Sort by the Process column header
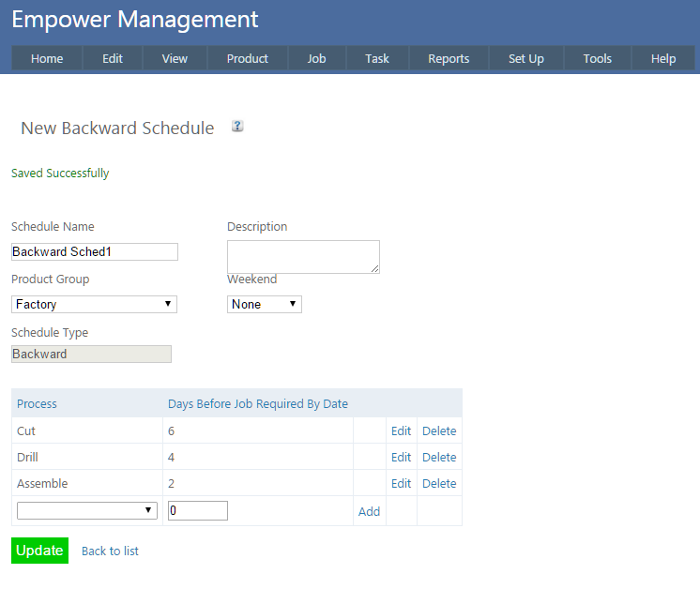The width and height of the screenshot is (700, 589). click(x=37, y=403)
